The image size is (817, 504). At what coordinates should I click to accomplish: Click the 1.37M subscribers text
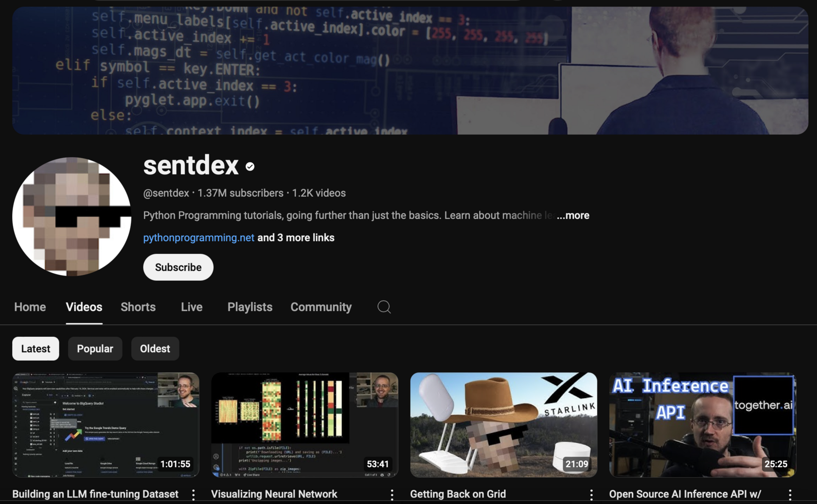(240, 193)
